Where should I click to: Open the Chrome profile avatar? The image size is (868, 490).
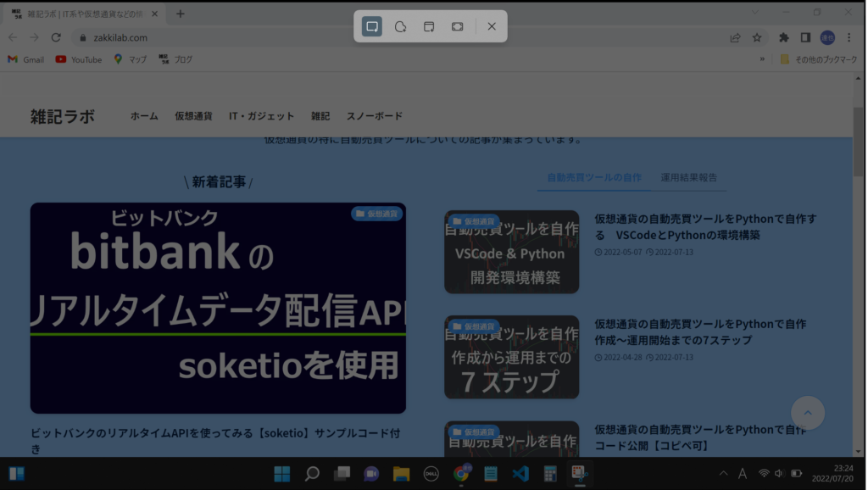(827, 37)
